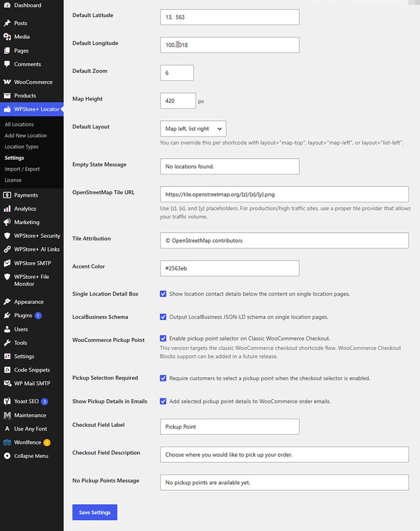Click the WPStore+ Security shield icon

7,236
